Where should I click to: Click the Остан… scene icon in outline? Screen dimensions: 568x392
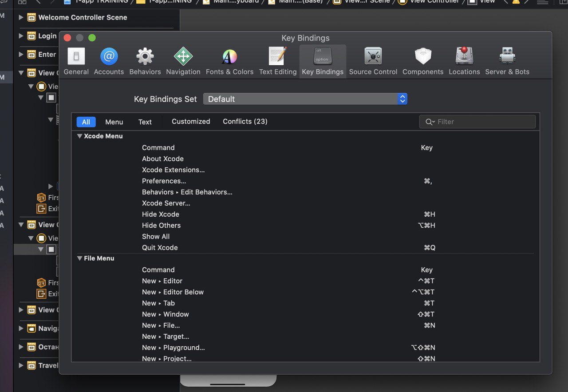(x=32, y=347)
